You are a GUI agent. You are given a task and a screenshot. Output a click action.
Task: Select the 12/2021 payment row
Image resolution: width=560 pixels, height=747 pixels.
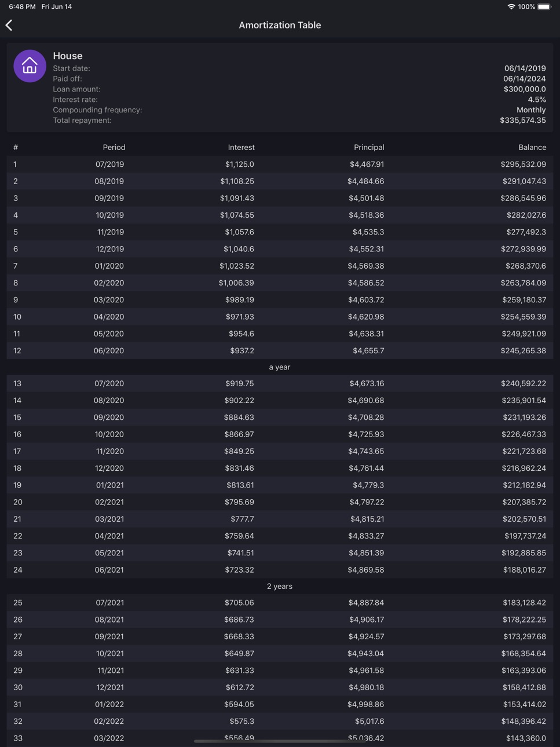tap(280, 687)
